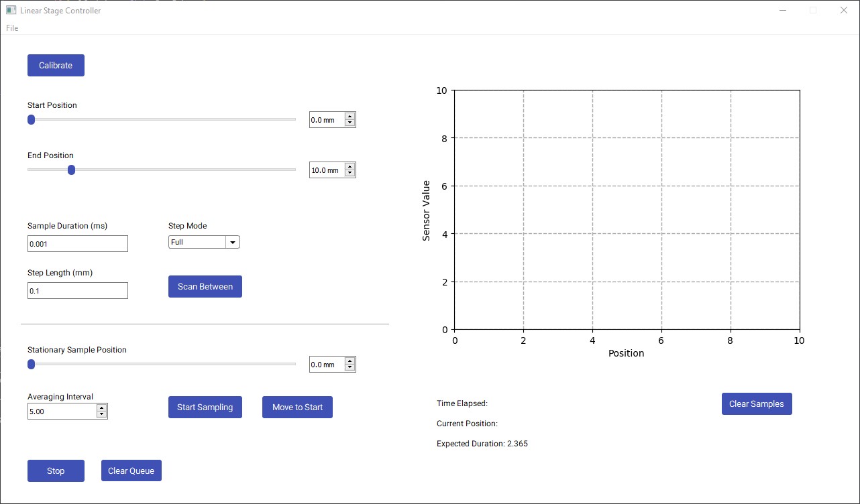Click the Start Position mm value field
Screen dimensions: 860x504
pyautogui.click(x=327, y=120)
